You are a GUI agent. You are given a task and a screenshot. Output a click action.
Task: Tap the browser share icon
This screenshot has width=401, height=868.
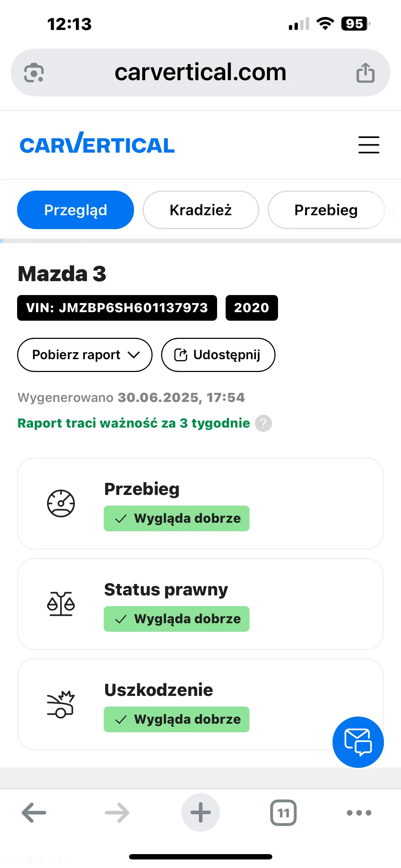[365, 73]
